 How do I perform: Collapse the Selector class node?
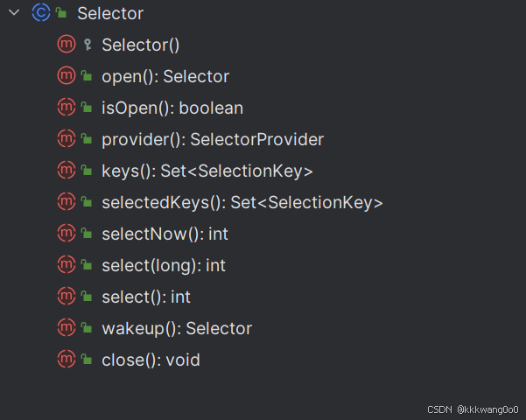coord(14,13)
